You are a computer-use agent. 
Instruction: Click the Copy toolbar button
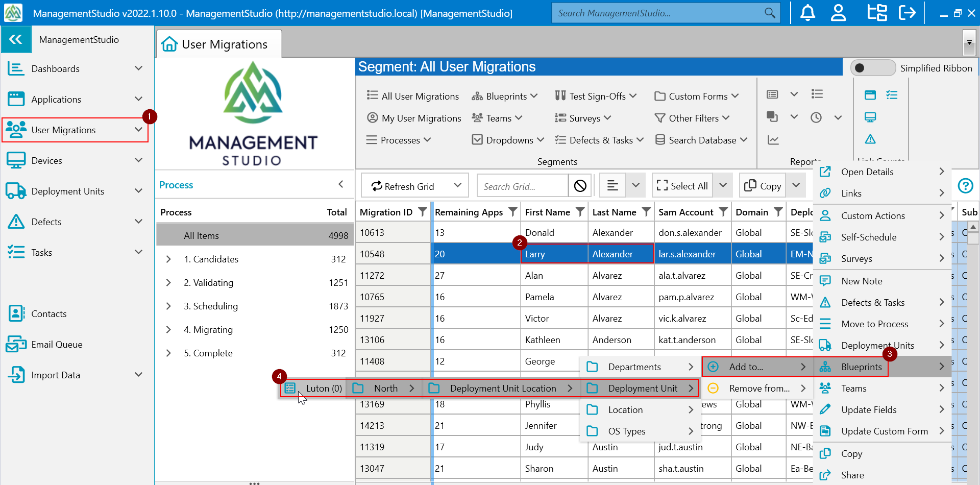coord(763,186)
